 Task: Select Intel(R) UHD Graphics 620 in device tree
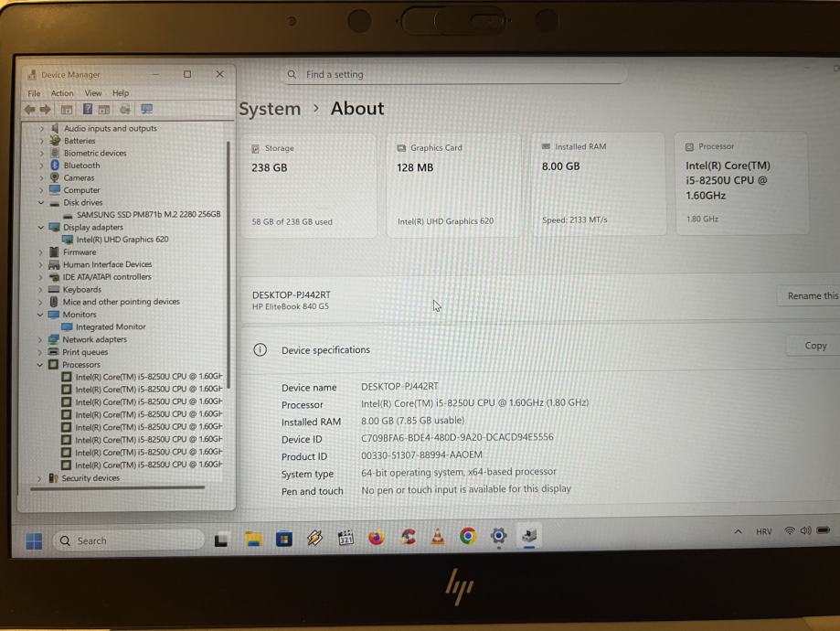point(122,240)
